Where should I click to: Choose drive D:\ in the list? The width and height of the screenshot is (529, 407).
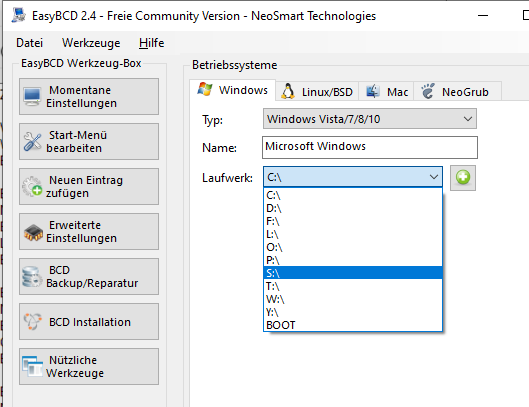coord(353,208)
